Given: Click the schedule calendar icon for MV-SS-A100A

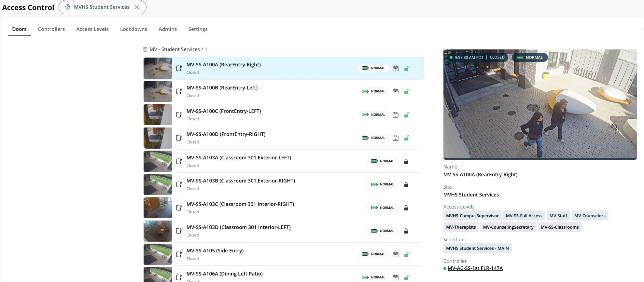Looking at the screenshot, I should pyautogui.click(x=395, y=68).
